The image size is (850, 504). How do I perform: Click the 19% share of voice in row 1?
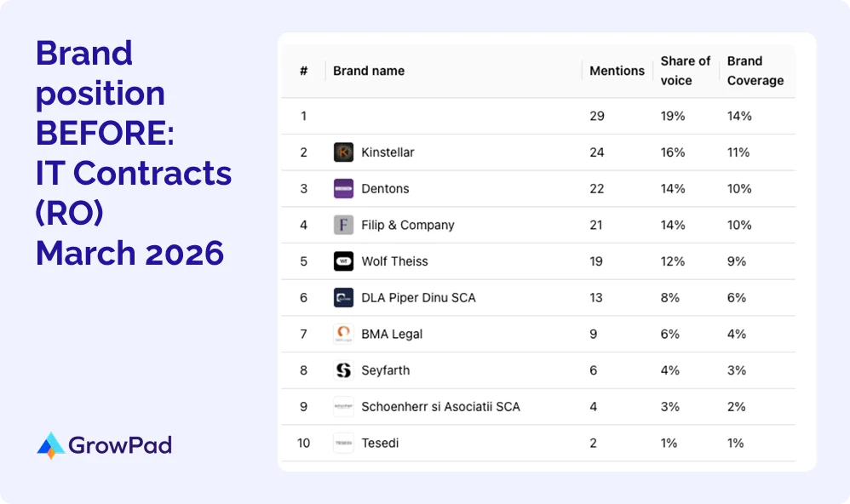[x=673, y=116]
